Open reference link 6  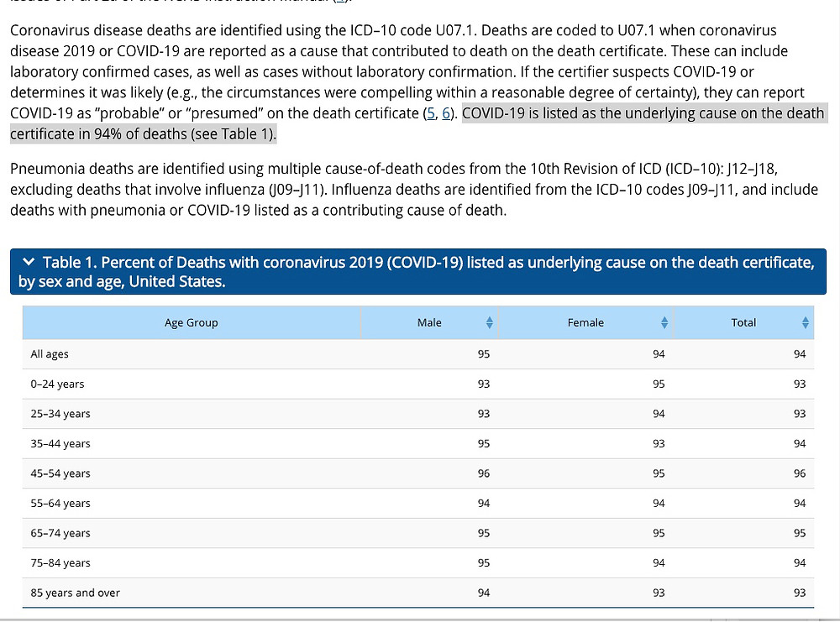pos(446,113)
